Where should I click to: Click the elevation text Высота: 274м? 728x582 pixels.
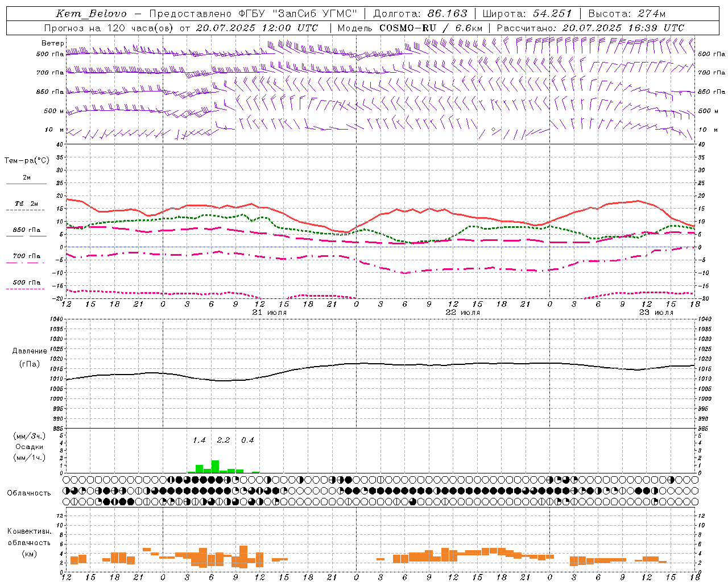click(x=627, y=14)
